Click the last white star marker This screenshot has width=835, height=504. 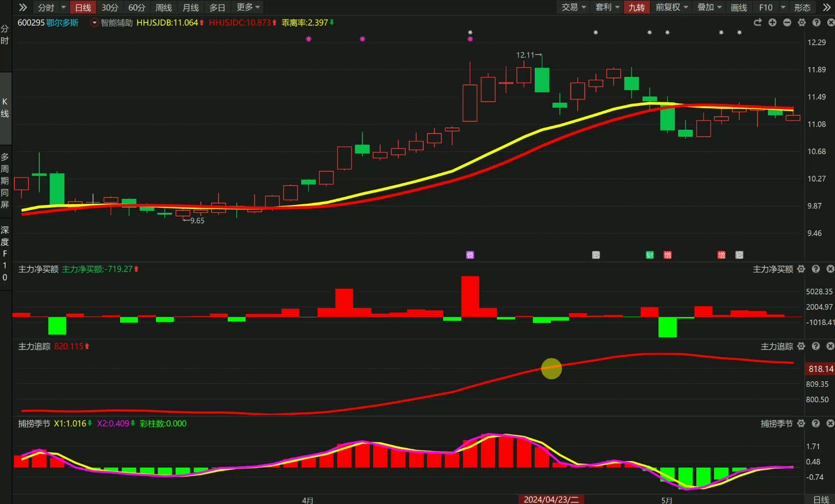(739, 33)
